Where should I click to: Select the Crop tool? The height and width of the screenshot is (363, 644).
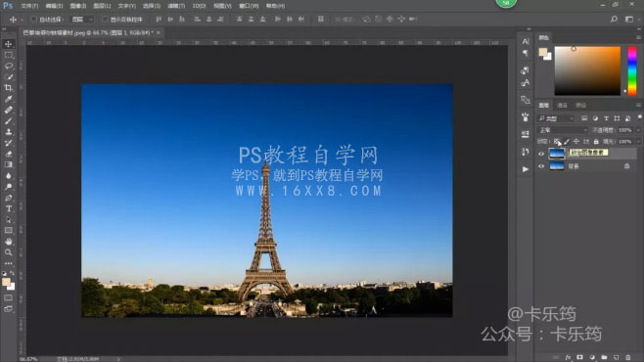click(x=8, y=87)
